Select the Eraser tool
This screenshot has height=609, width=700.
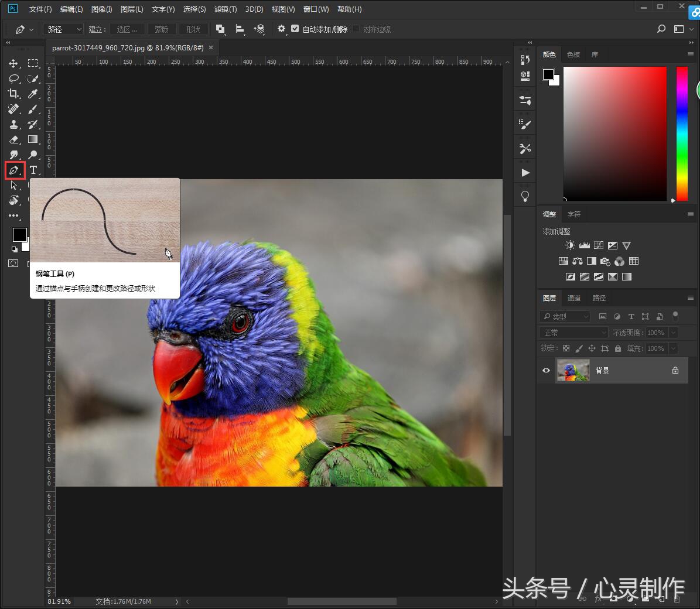[x=13, y=139]
